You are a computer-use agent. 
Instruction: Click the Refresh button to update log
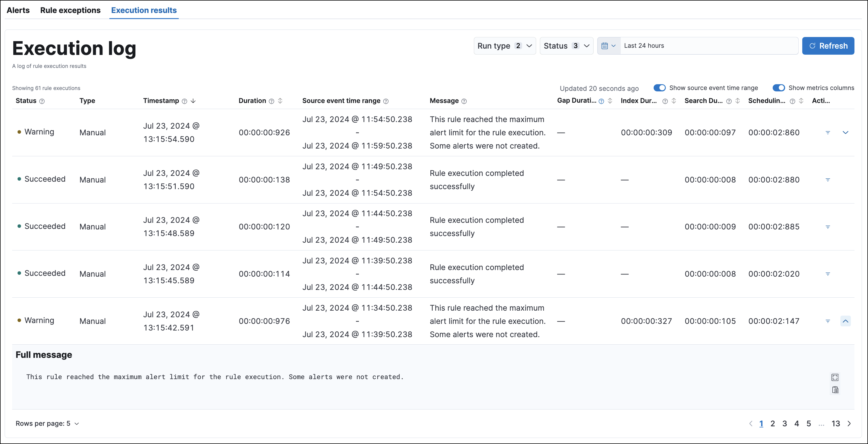tap(828, 46)
